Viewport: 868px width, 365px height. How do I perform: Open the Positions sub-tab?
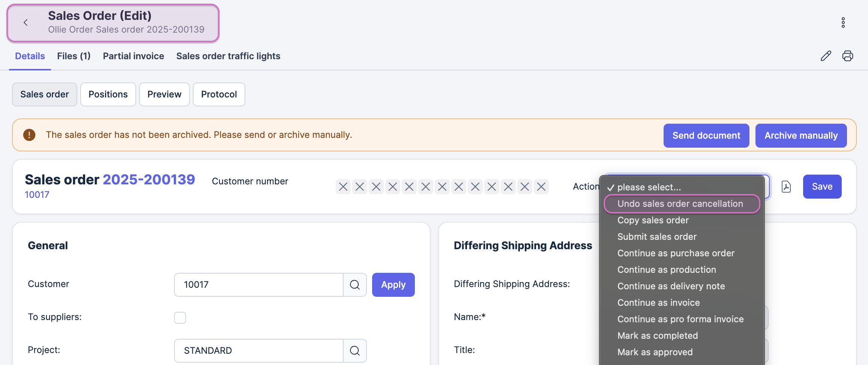click(x=108, y=94)
